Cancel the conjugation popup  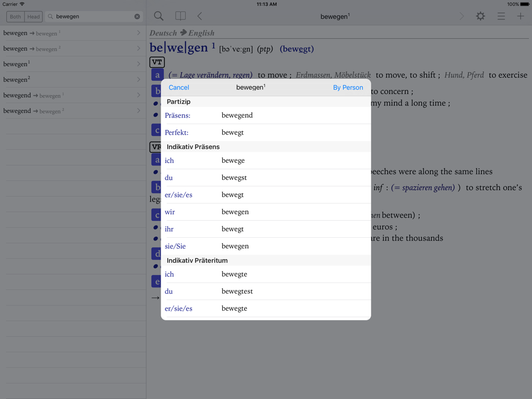coord(179,88)
